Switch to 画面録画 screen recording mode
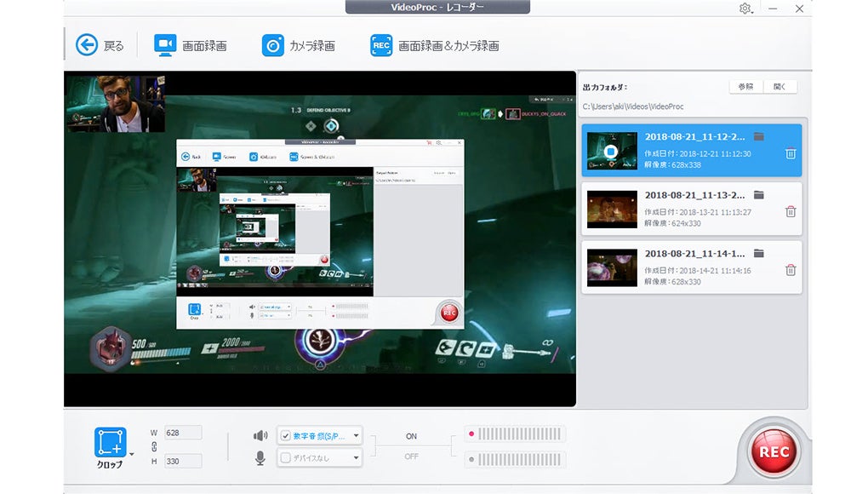 click(x=191, y=45)
